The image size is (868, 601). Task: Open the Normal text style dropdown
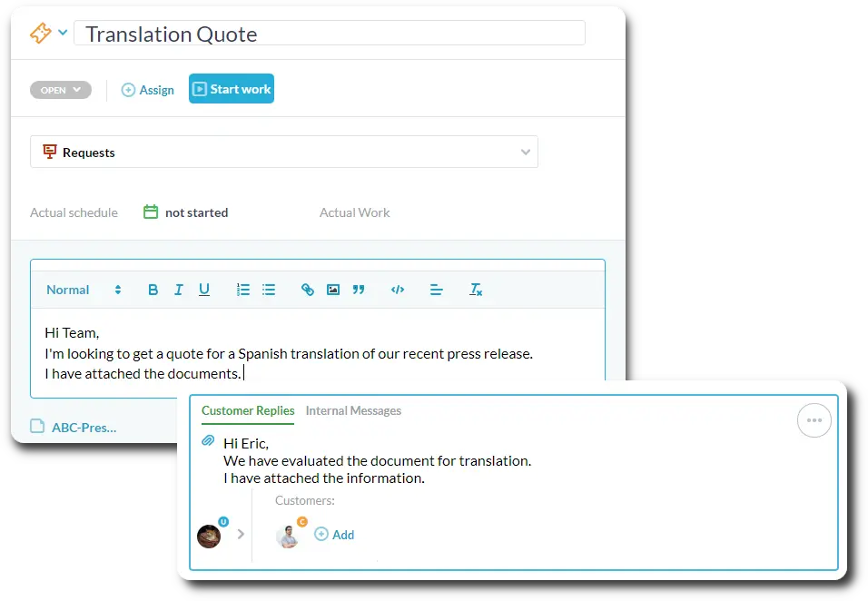click(x=84, y=290)
